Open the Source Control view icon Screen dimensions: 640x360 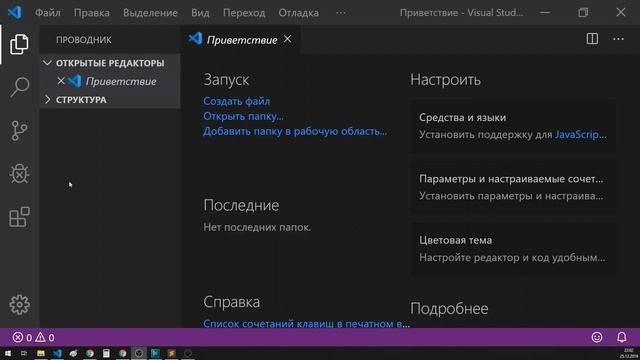(19, 131)
